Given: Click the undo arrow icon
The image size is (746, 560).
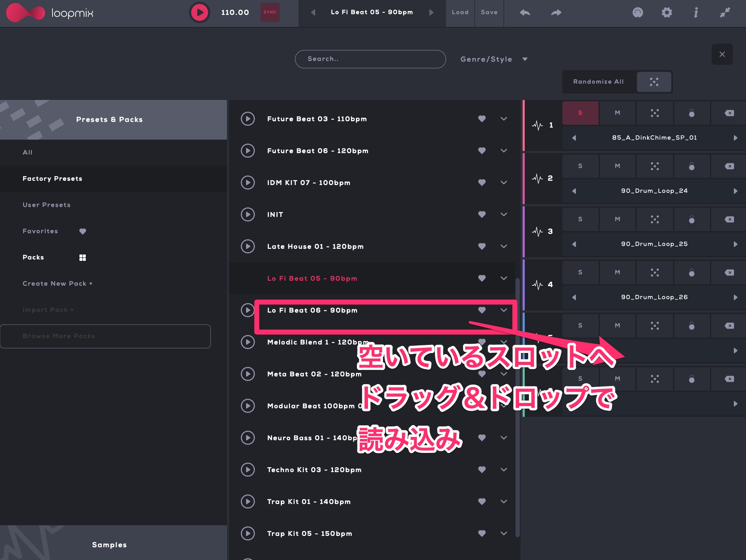Looking at the screenshot, I should pyautogui.click(x=525, y=12).
